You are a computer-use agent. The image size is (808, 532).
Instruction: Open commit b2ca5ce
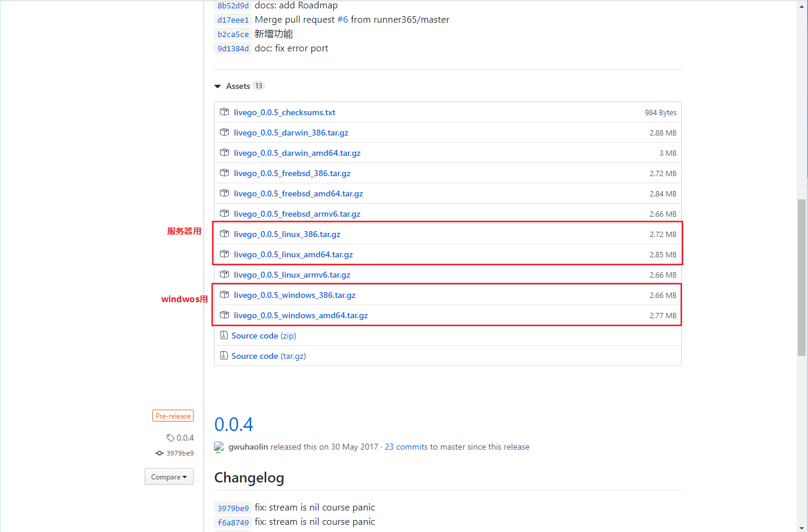(233, 34)
